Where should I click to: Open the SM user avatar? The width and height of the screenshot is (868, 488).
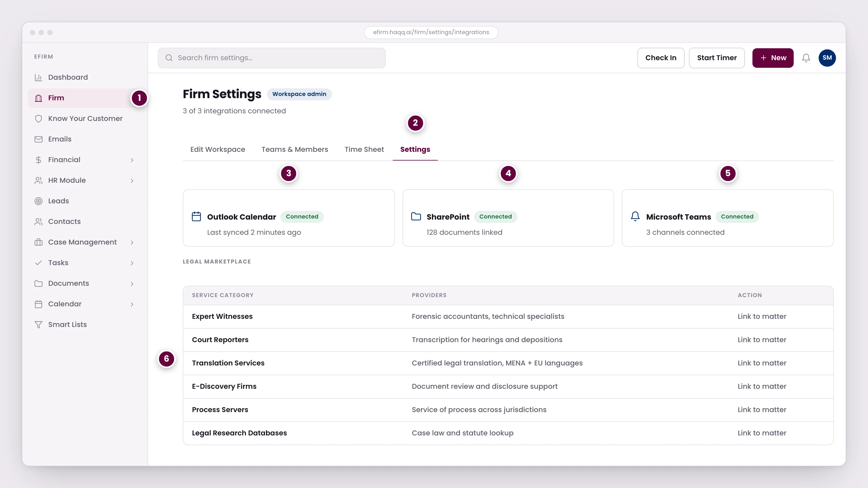tap(827, 58)
